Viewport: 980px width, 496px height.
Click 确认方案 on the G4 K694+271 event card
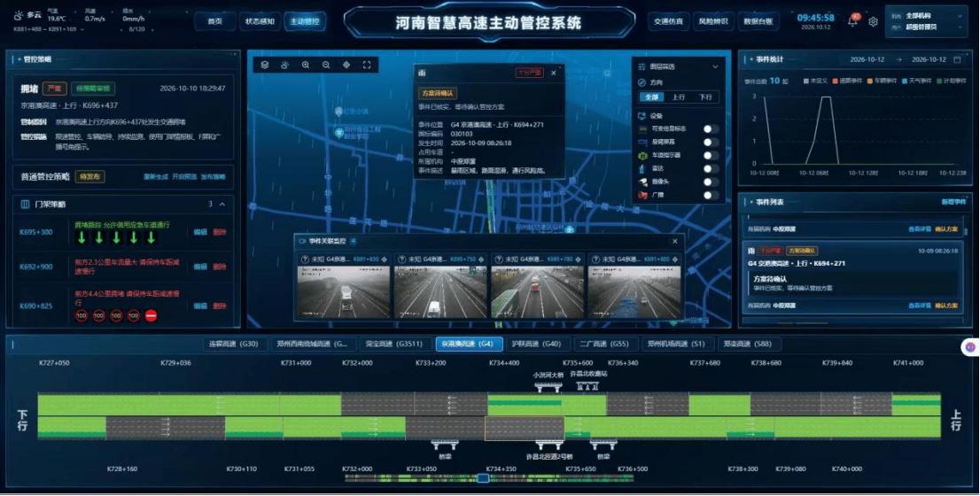click(945, 306)
